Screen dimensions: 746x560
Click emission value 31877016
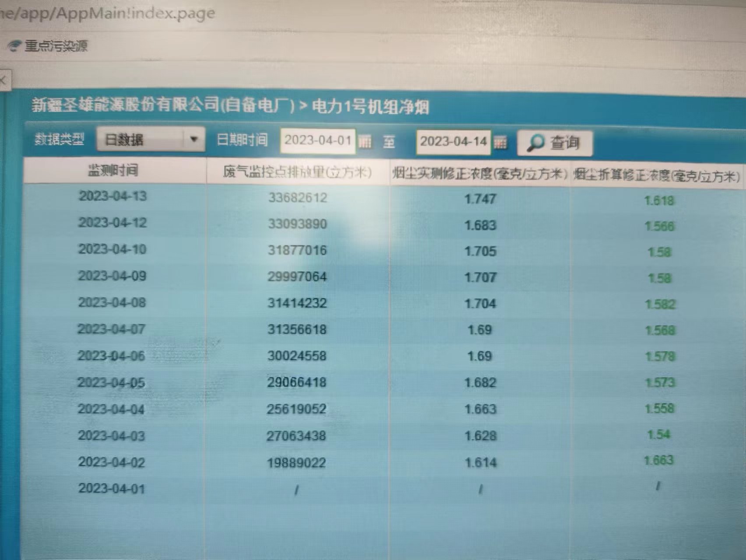pos(297,250)
